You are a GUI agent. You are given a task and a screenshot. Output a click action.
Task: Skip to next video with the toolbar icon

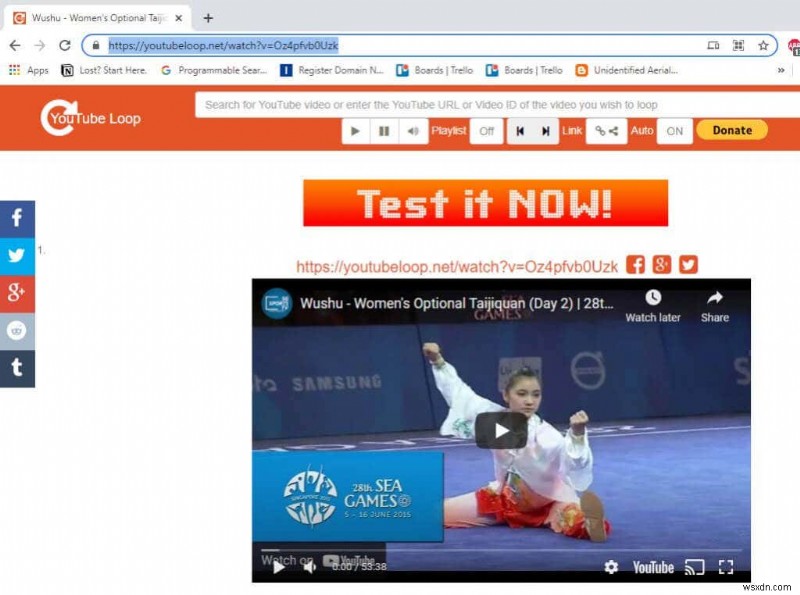point(545,130)
